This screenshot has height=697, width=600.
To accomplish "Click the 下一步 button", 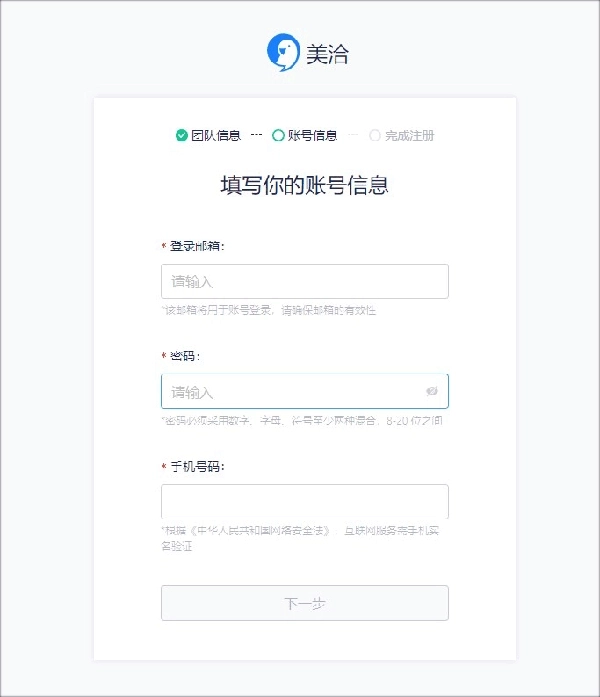I will [305, 603].
